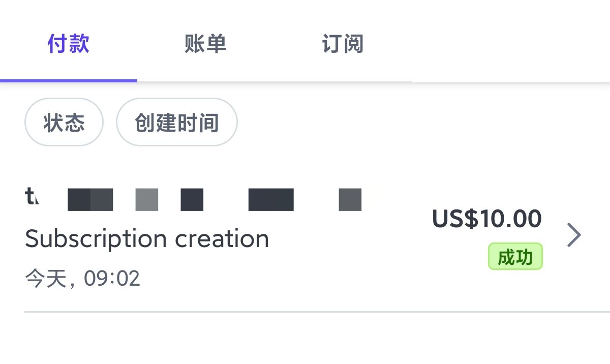Screen dimensions: 610x364
Task: Expand the 创建时间 filter chip
Action: [x=176, y=123]
